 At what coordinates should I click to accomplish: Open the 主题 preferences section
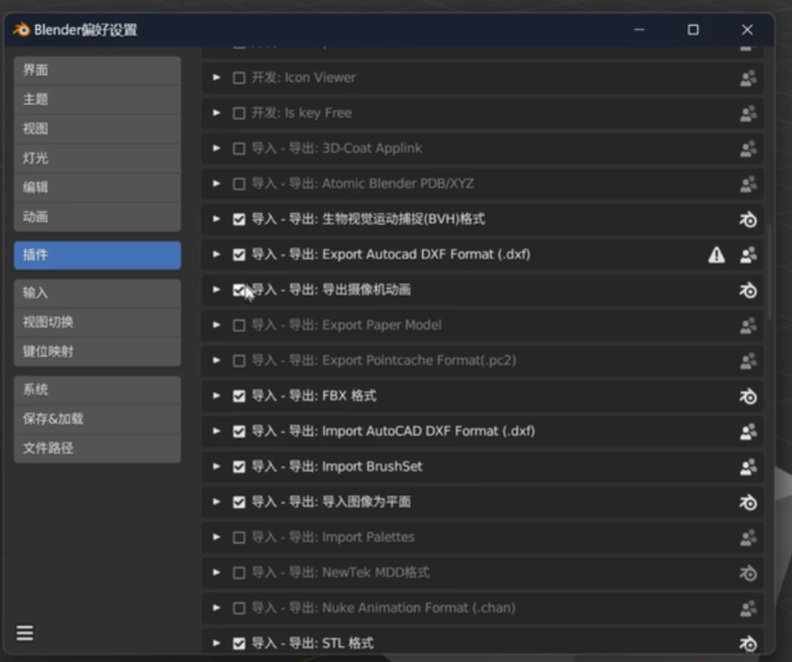click(97, 99)
